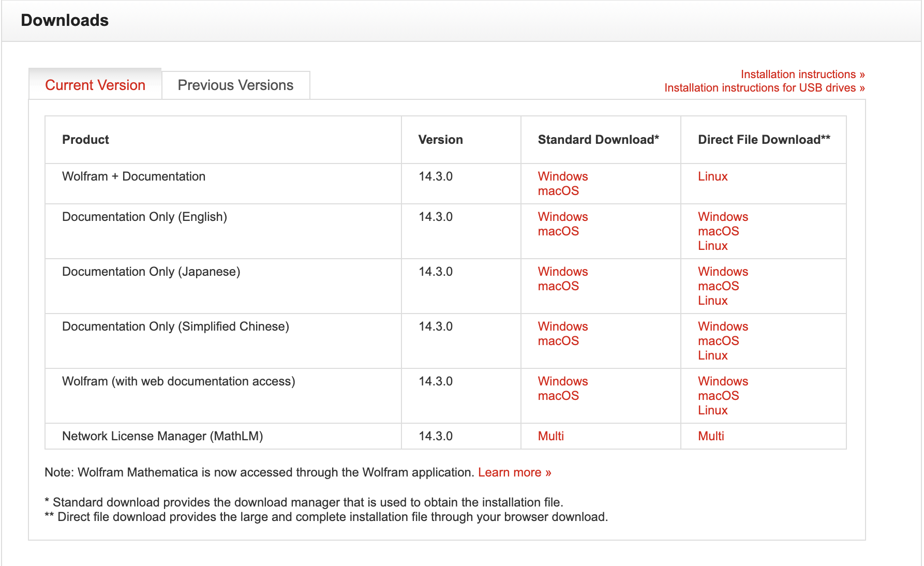Download Wolfram web documentation access standard macOS
Image resolution: width=924 pixels, height=566 pixels.
point(558,396)
